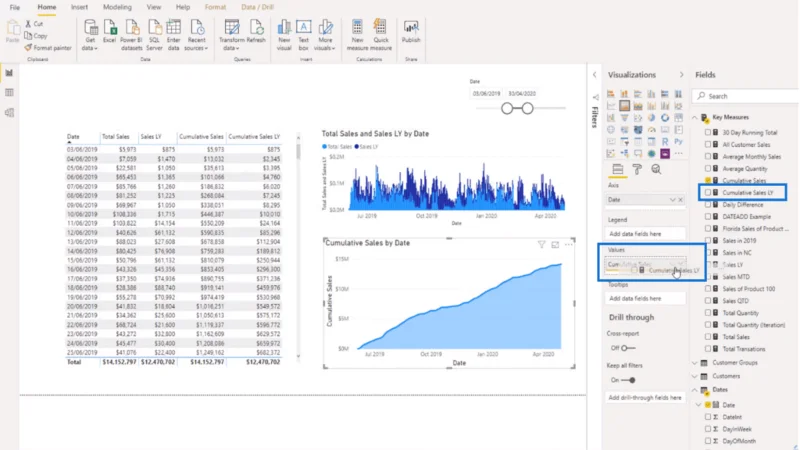Screen dimensions: 800x450
Task: Switch to the Insert tab
Action: (79, 7)
